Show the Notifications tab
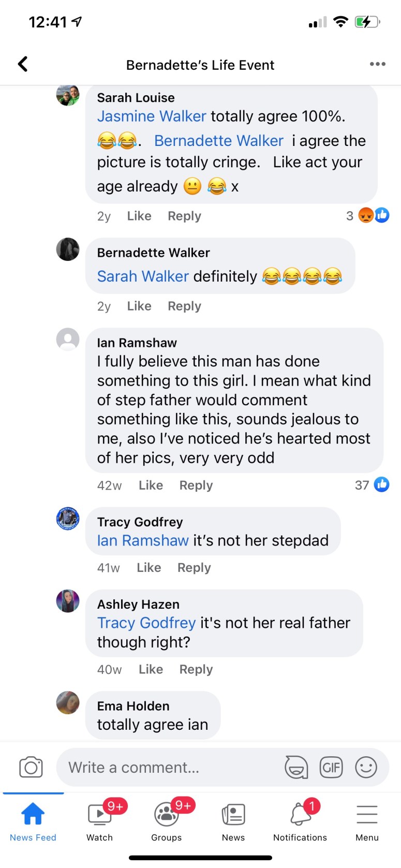The width and height of the screenshot is (401, 868). point(300,821)
